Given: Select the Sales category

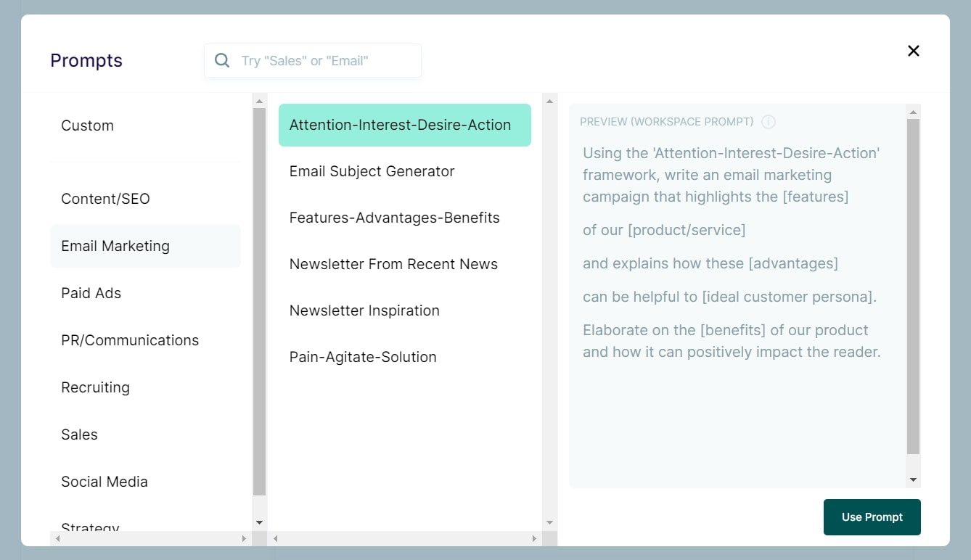Looking at the screenshot, I should tap(79, 435).
